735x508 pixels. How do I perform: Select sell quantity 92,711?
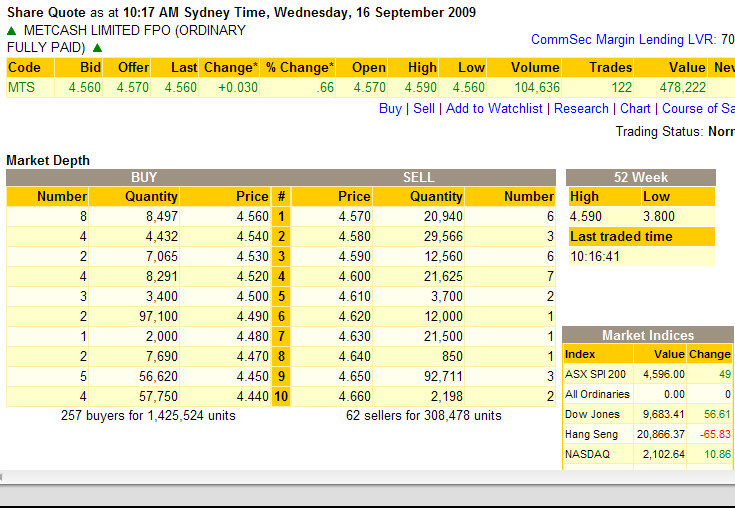[443, 376]
